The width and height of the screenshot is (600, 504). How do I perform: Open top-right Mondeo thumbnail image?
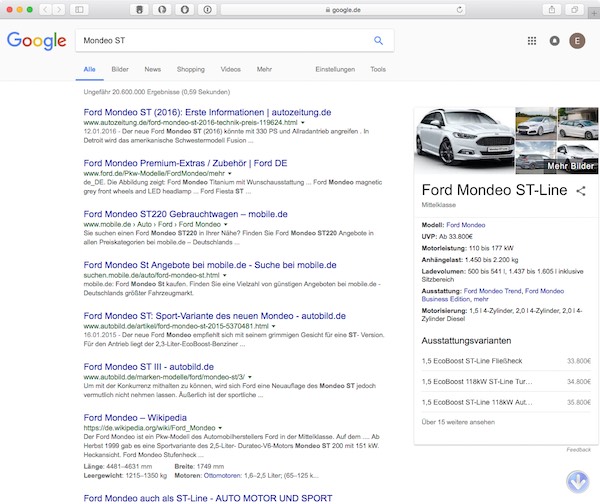coord(578,124)
